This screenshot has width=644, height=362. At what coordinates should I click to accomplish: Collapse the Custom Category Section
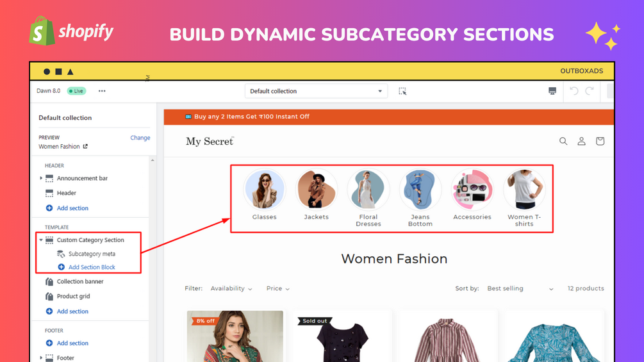click(41, 240)
